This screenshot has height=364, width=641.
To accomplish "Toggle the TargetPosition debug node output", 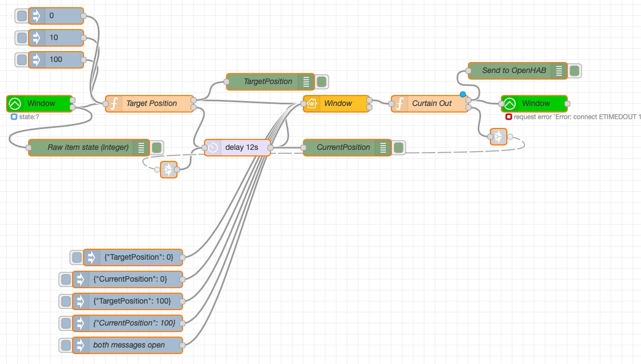I will tap(322, 82).
